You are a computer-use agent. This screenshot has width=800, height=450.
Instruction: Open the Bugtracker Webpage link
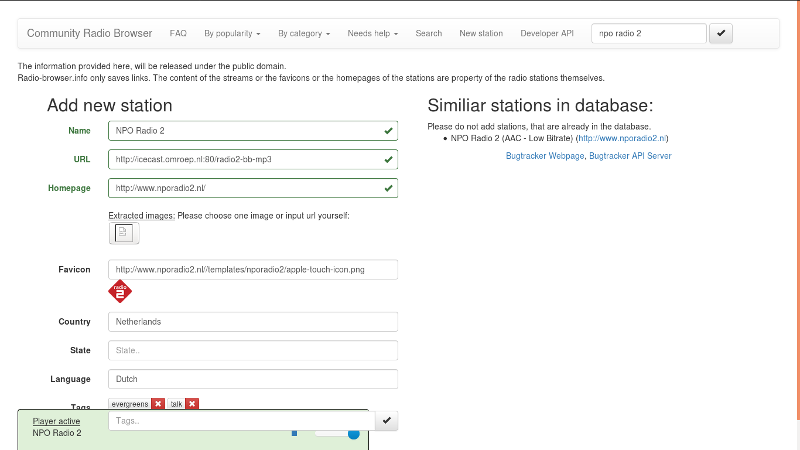click(545, 156)
